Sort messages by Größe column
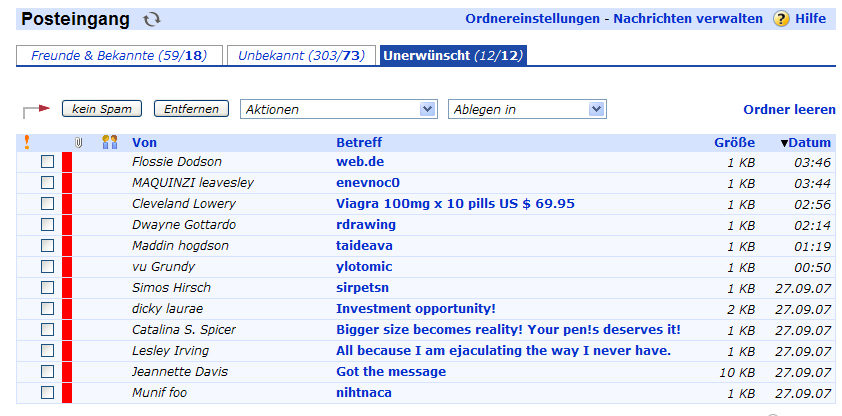The image size is (842, 416). tap(734, 143)
